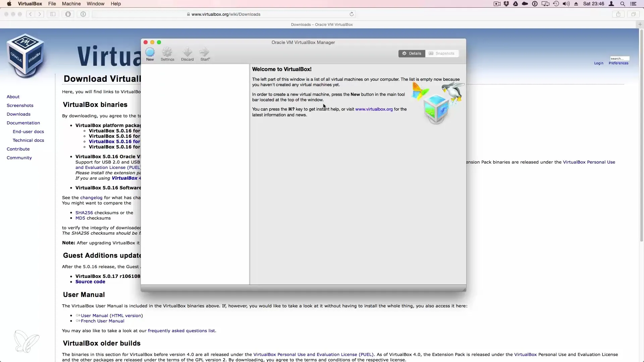The width and height of the screenshot is (644, 362).
Task: Open User Manual (HTML version) link
Action: [x=112, y=316]
